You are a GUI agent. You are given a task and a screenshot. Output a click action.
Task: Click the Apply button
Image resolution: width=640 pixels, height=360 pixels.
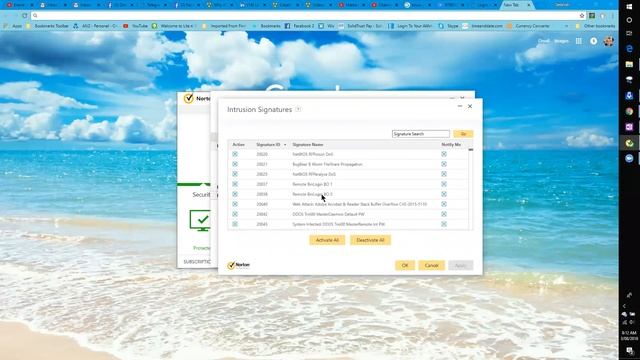[x=460, y=265]
